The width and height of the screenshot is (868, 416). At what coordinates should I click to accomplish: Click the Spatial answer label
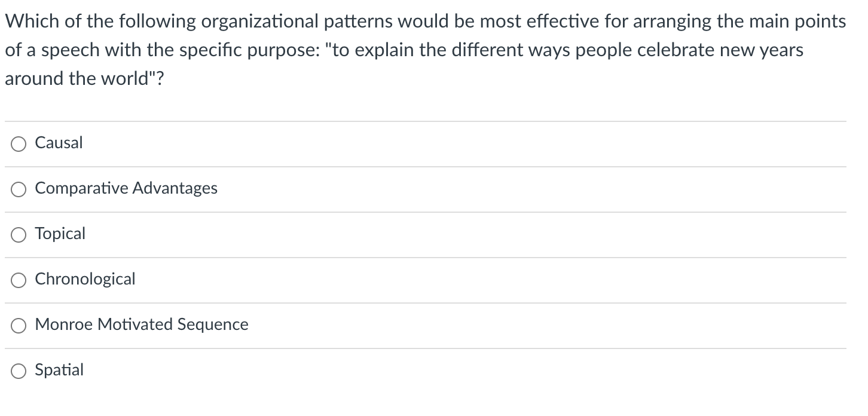[x=59, y=370]
